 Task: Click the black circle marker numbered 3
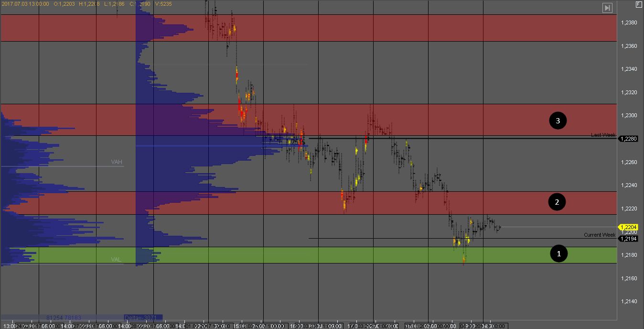pos(558,121)
